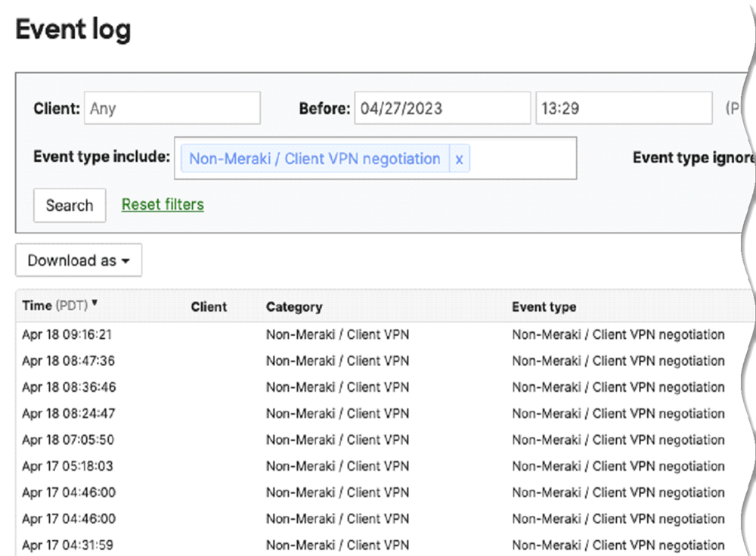The height and width of the screenshot is (556, 756).
Task: Select the Apr 17 04:31:59 event row
Action: (68, 545)
